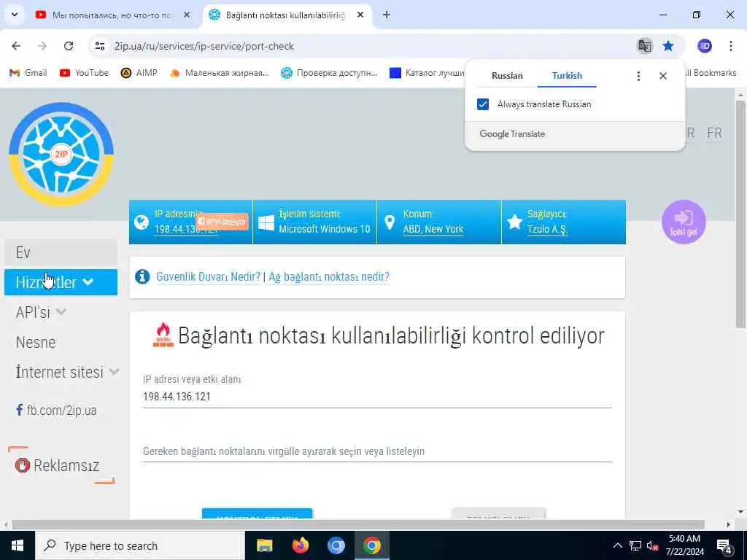
Task: View site information icon in address bar
Action: pyautogui.click(x=99, y=46)
